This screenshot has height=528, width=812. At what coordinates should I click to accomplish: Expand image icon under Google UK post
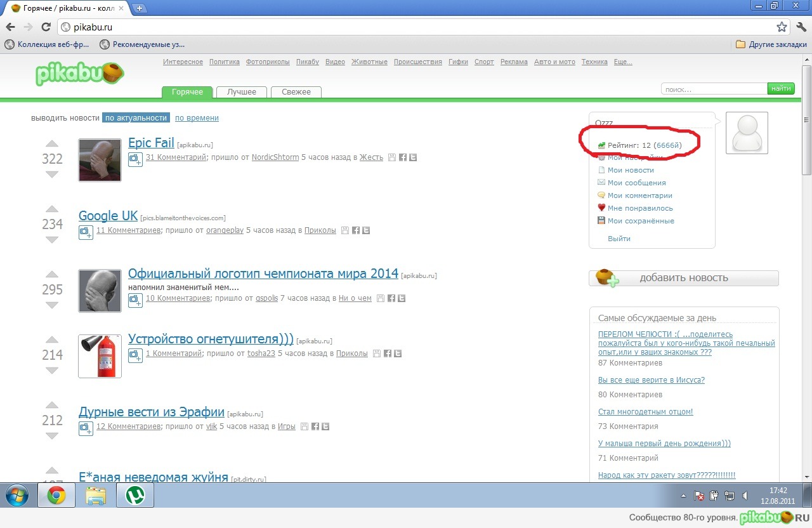86,232
